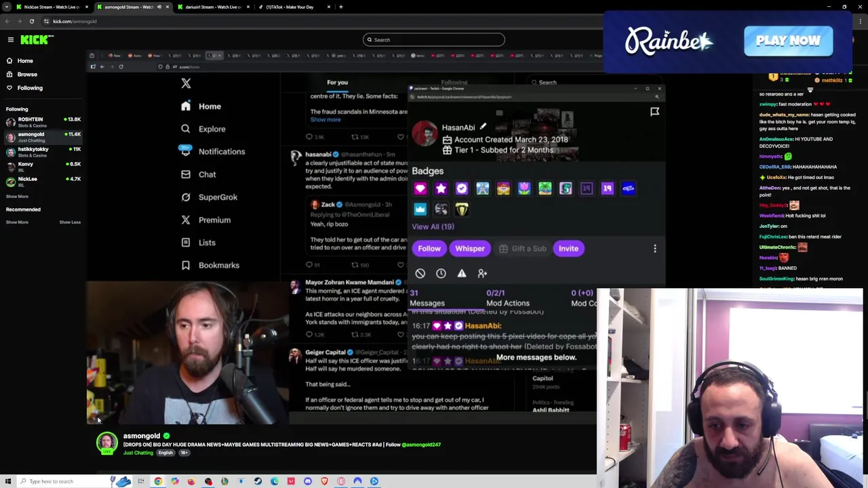The width and height of the screenshot is (868, 488).
Task: Select NickLee channel in Following list
Action: click(43, 182)
